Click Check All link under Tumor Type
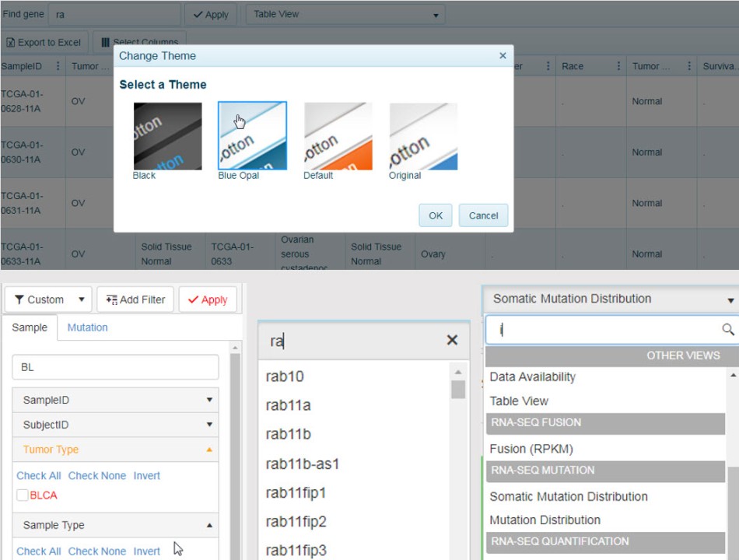Image resolution: width=739 pixels, height=560 pixels. (x=39, y=475)
